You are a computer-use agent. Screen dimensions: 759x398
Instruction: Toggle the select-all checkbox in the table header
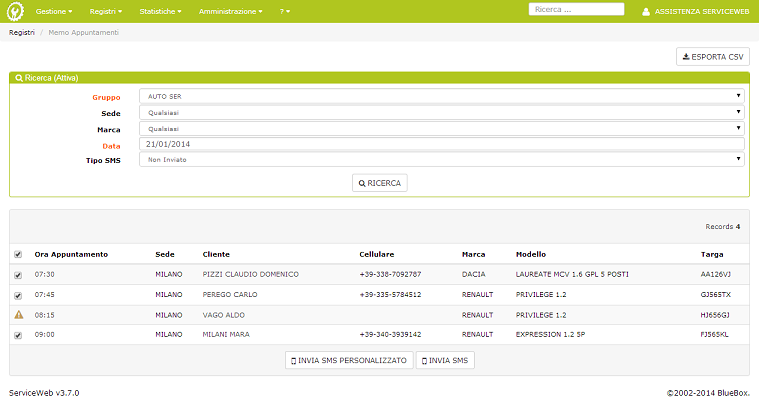pyautogui.click(x=18, y=255)
